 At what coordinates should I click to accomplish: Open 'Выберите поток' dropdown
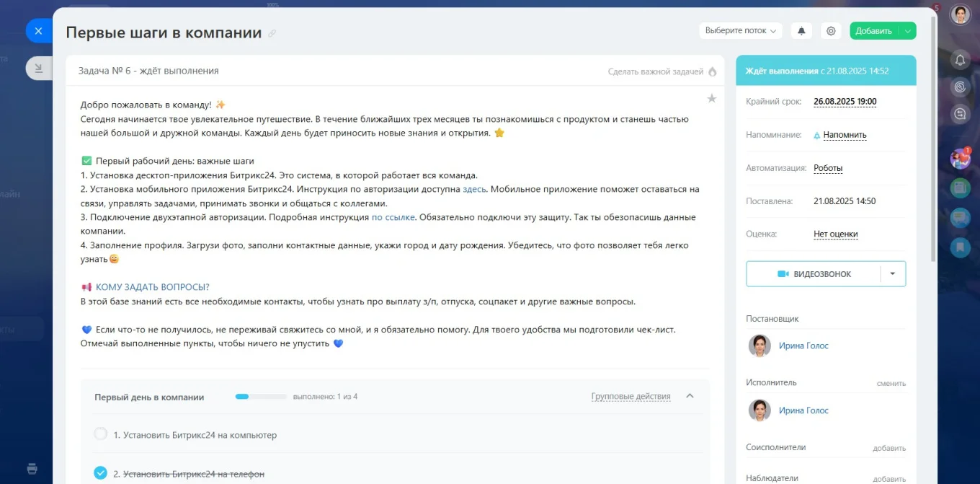[740, 31]
